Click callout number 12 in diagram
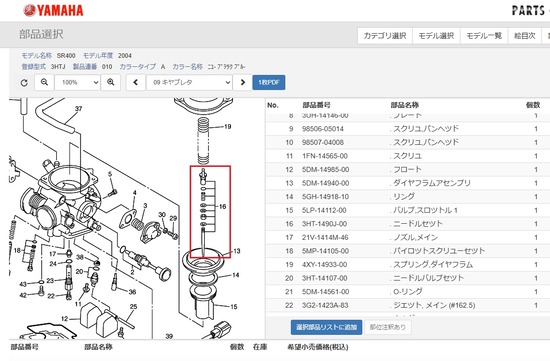The height and width of the screenshot is (361, 550). pyautogui.click(x=65, y=319)
